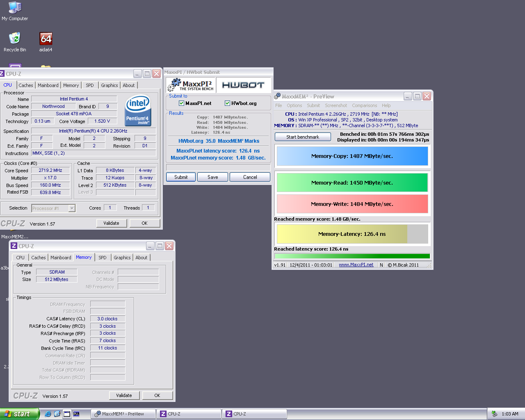Click Package value Socket 478 mPGA
This screenshot has width=525, height=420.
click(x=74, y=114)
